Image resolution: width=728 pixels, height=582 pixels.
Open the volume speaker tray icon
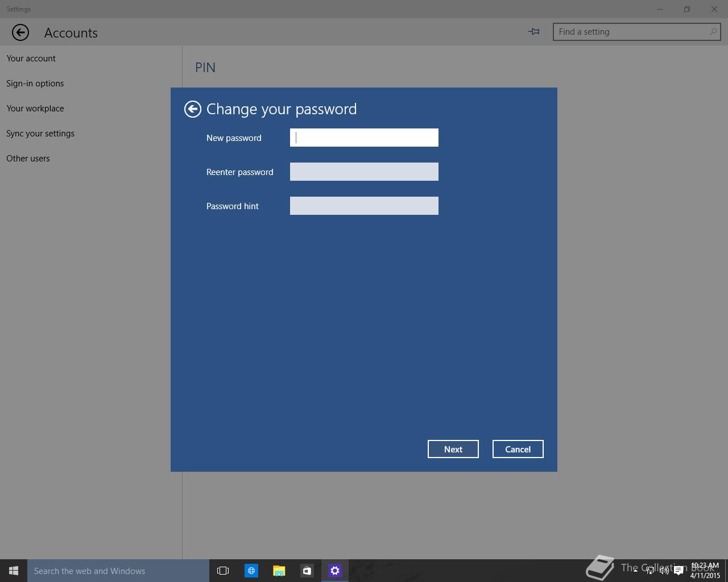pos(664,571)
